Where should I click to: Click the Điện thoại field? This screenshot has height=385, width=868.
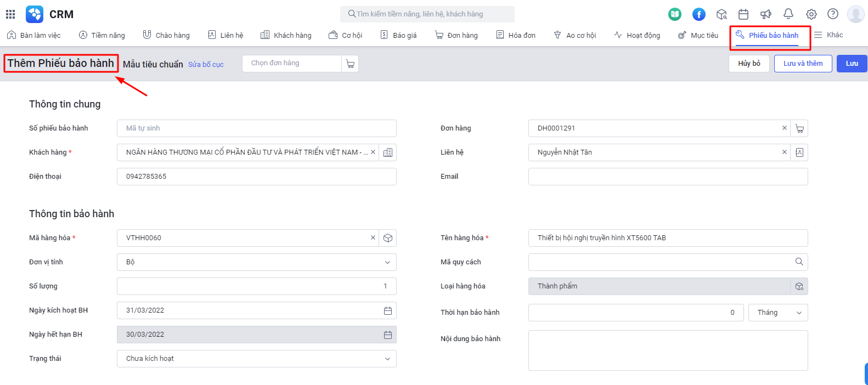(257, 177)
